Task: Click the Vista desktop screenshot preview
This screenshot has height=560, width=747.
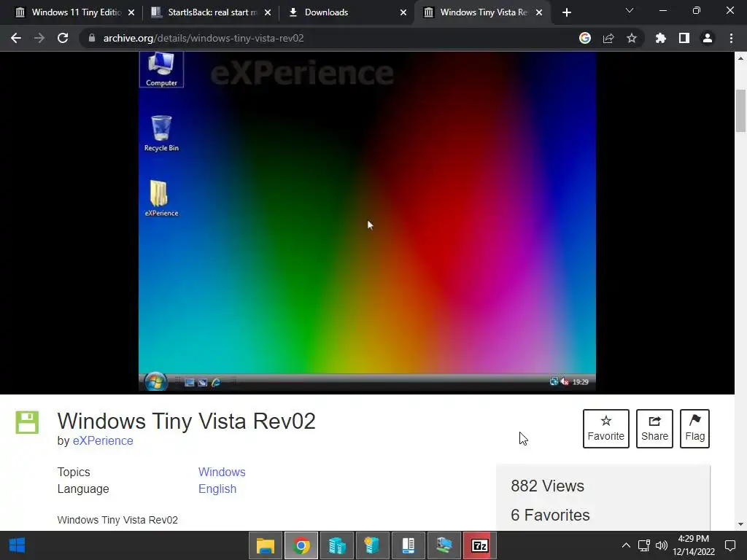Action: click(367, 222)
